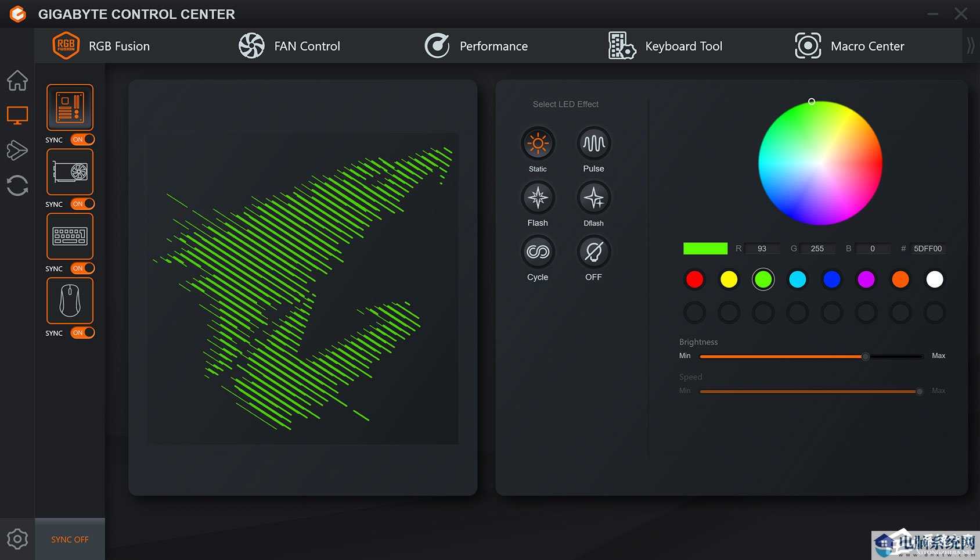Click the SYNC OFF button
Viewport: 980px width, 560px height.
click(x=70, y=539)
